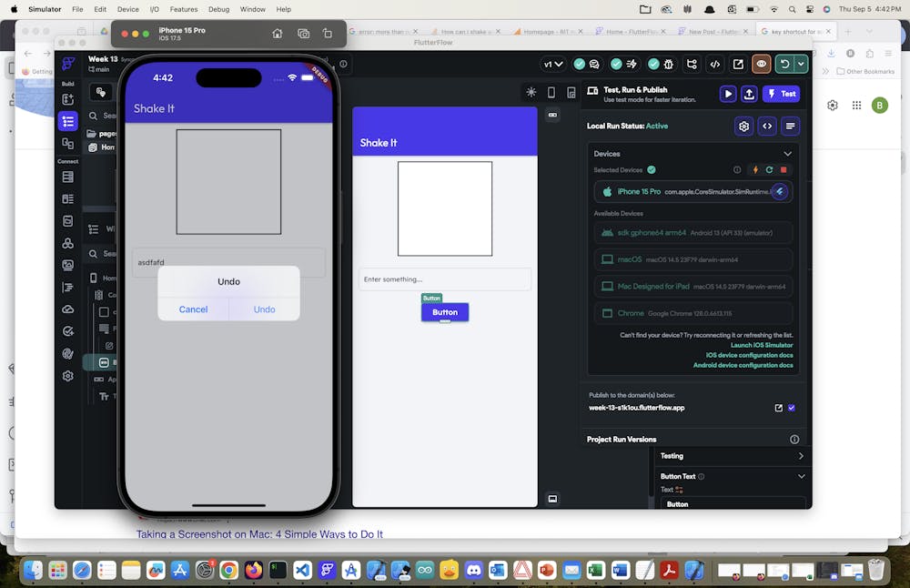Click the hot reload lightning icon

tap(755, 170)
